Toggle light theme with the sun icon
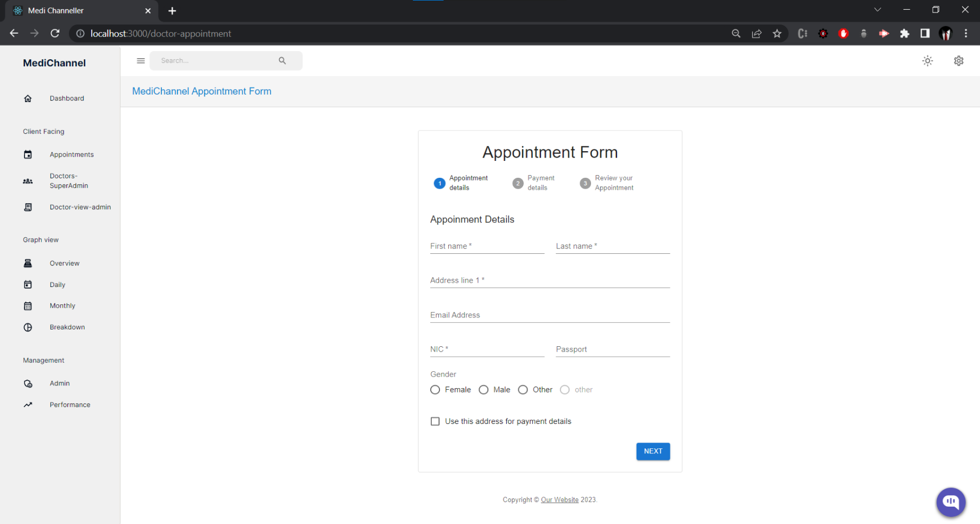This screenshot has height=524, width=980. click(927, 61)
